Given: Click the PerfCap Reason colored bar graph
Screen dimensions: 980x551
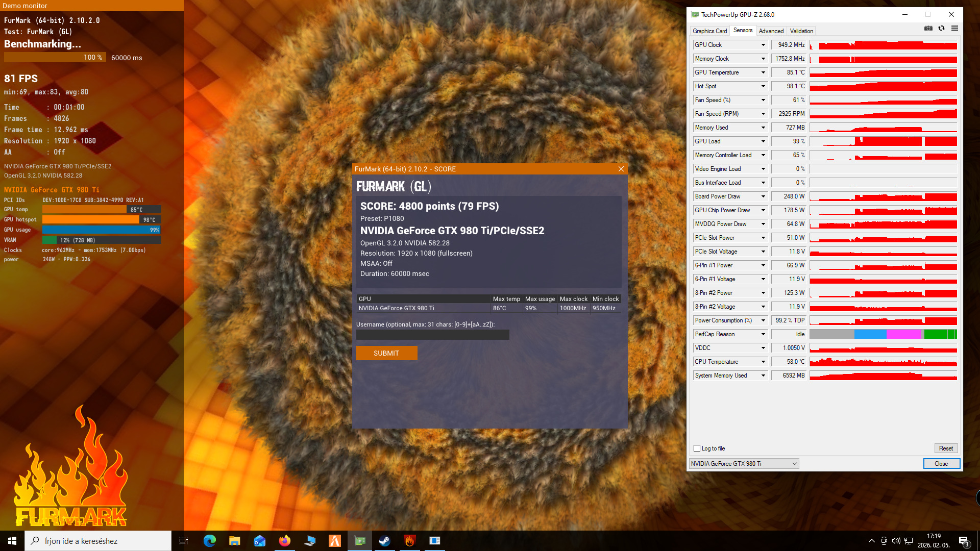Looking at the screenshot, I should click(883, 334).
